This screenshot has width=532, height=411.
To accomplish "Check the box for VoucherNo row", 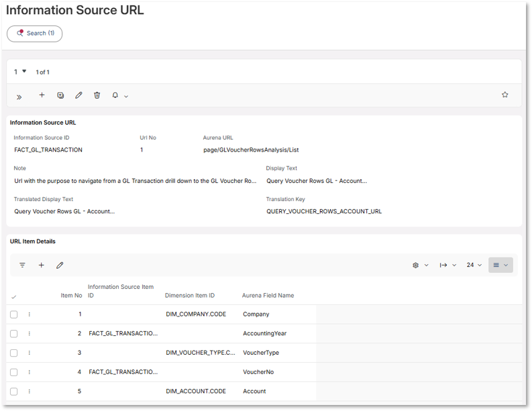I will (x=13, y=372).
